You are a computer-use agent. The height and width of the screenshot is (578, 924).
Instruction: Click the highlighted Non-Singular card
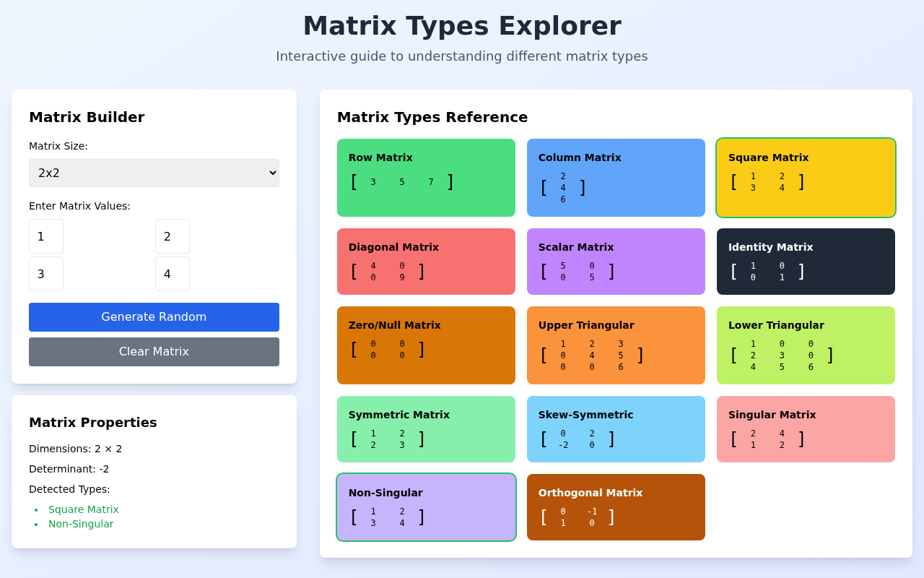(x=426, y=506)
